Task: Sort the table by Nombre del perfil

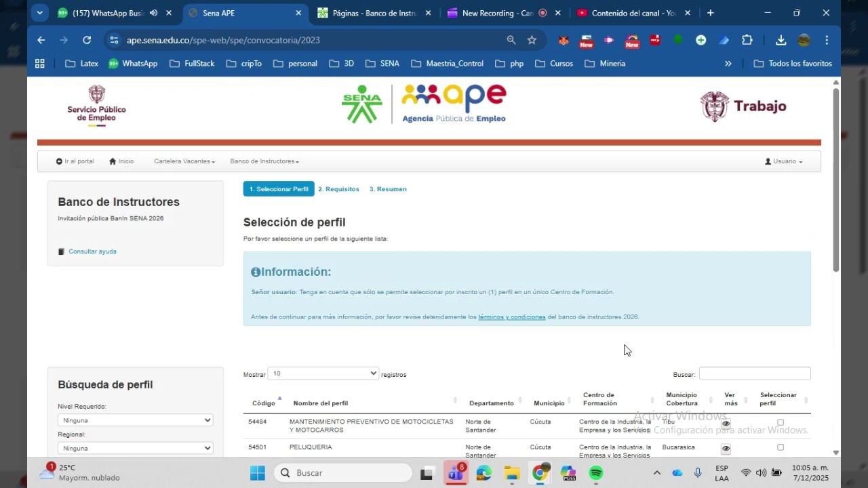Action: pyautogui.click(x=375, y=403)
